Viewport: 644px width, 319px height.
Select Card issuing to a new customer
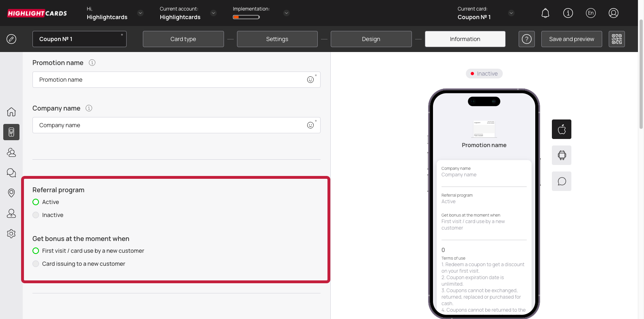tap(36, 264)
